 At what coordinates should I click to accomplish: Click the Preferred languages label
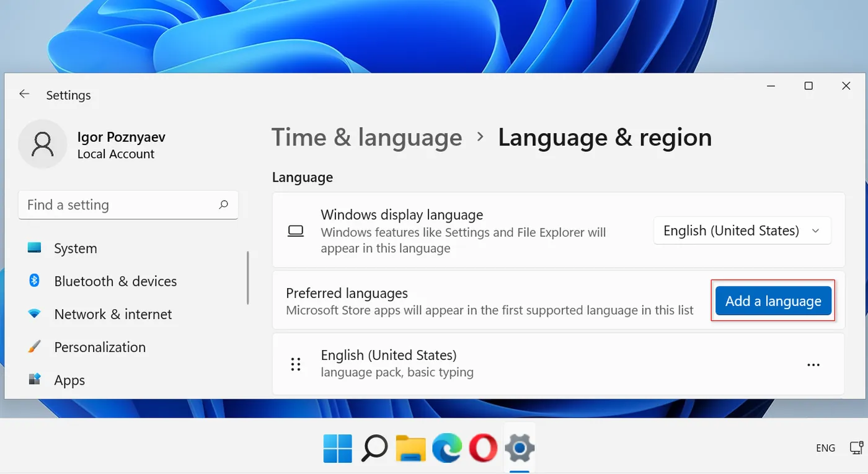347,293
